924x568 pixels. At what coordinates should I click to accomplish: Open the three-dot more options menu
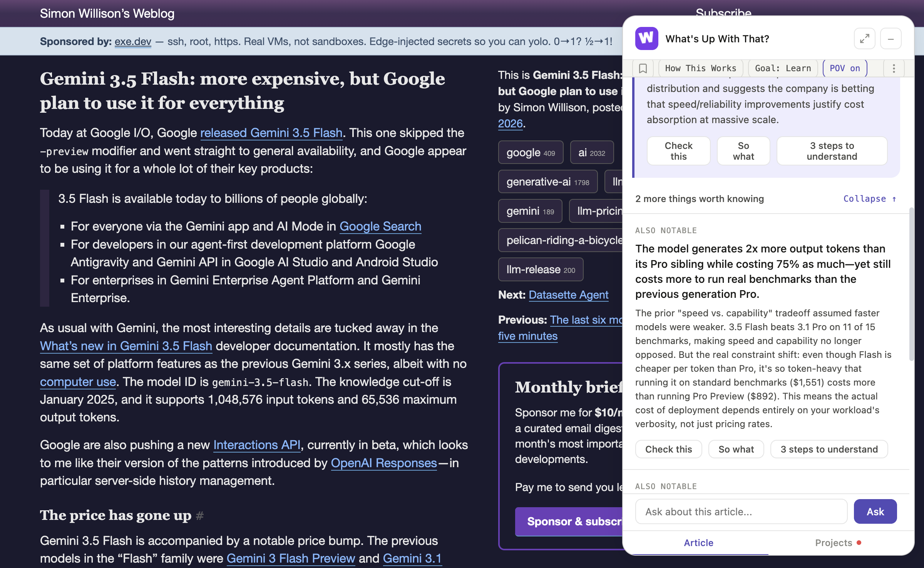894,68
